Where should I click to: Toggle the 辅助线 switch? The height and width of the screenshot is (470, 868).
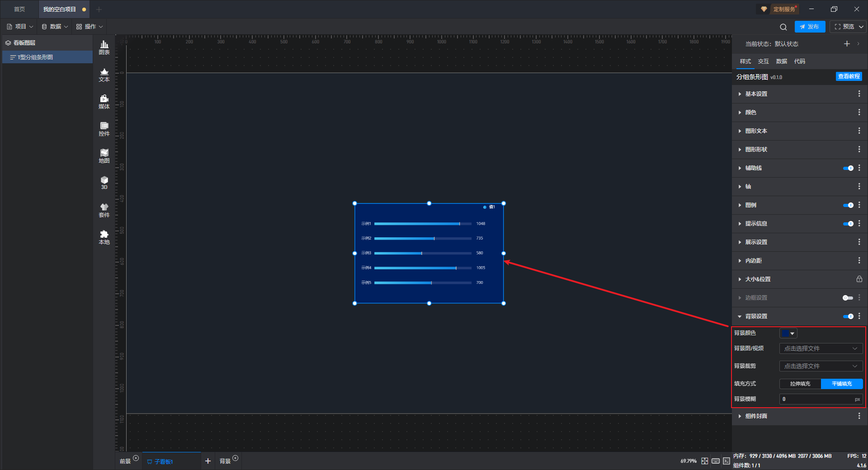848,168
